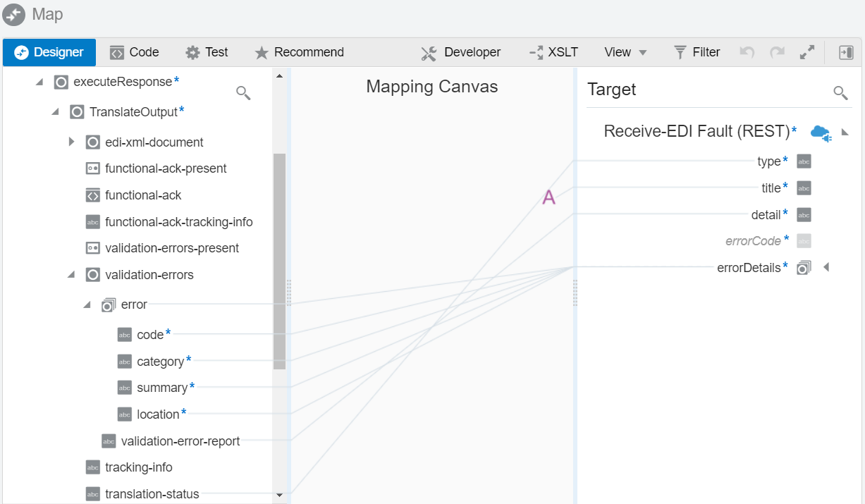Switch to the Test tab
This screenshot has height=504, width=865.
point(207,51)
